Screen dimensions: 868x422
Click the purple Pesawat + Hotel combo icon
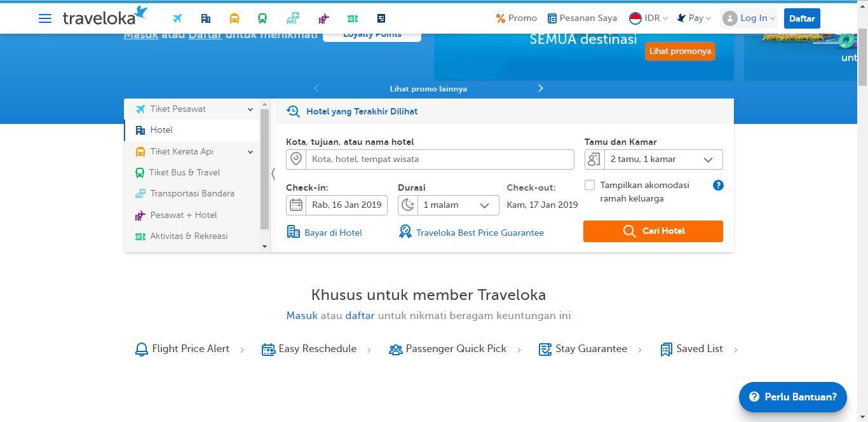coord(323,18)
